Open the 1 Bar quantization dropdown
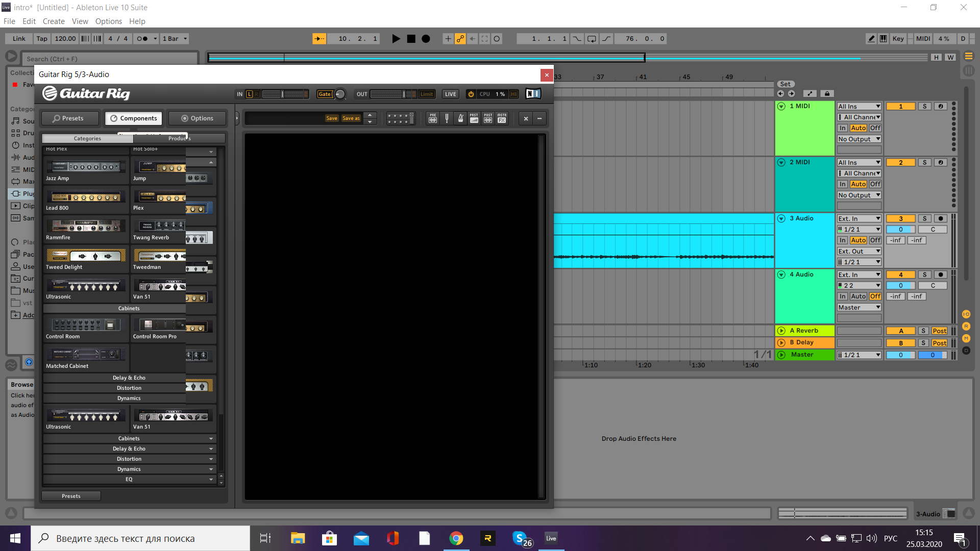 coord(175,39)
